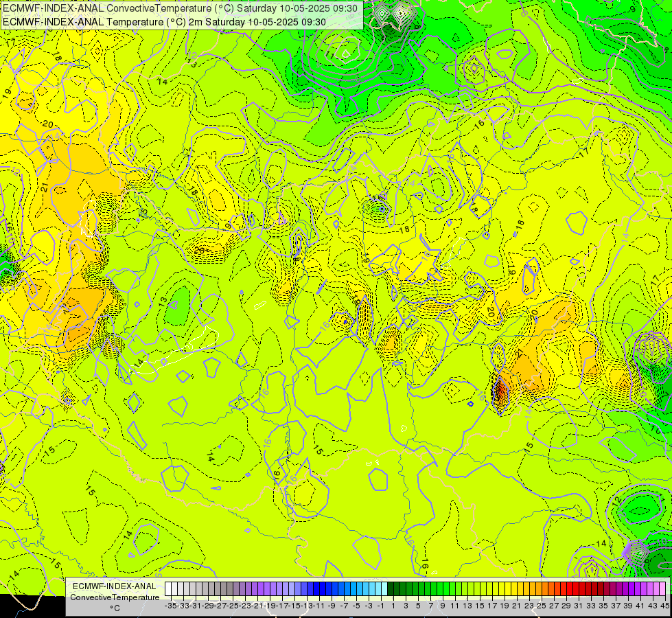Click the legend scale value -9
The height and width of the screenshot is (618, 672).
click(x=332, y=606)
